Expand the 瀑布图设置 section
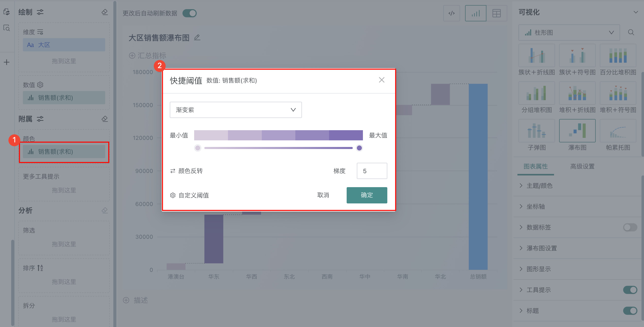Image resolution: width=644 pixels, height=327 pixels. click(x=541, y=248)
